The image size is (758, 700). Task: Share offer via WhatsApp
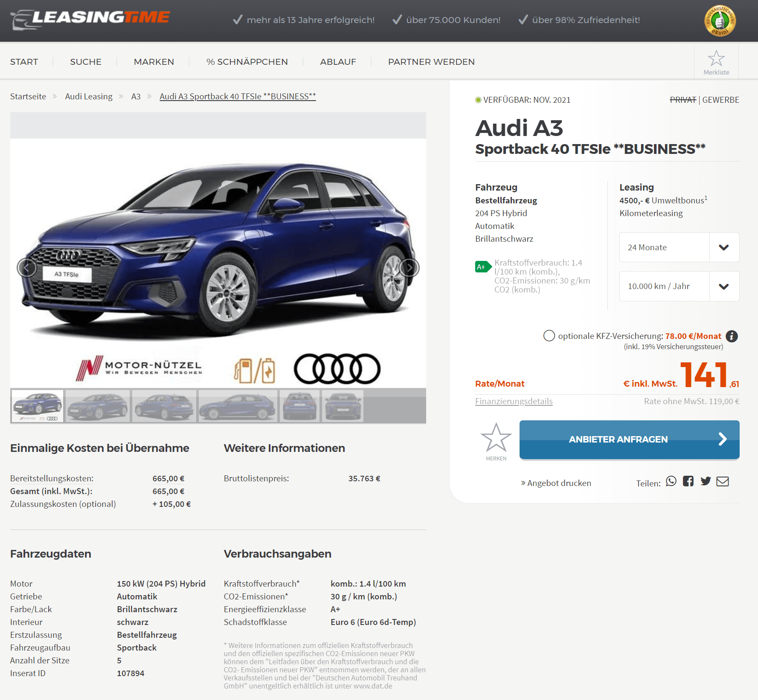coord(671,481)
